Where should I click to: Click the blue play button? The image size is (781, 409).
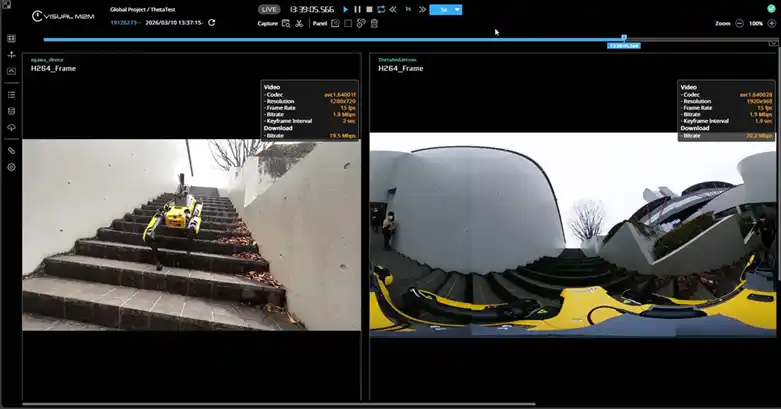click(x=346, y=9)
